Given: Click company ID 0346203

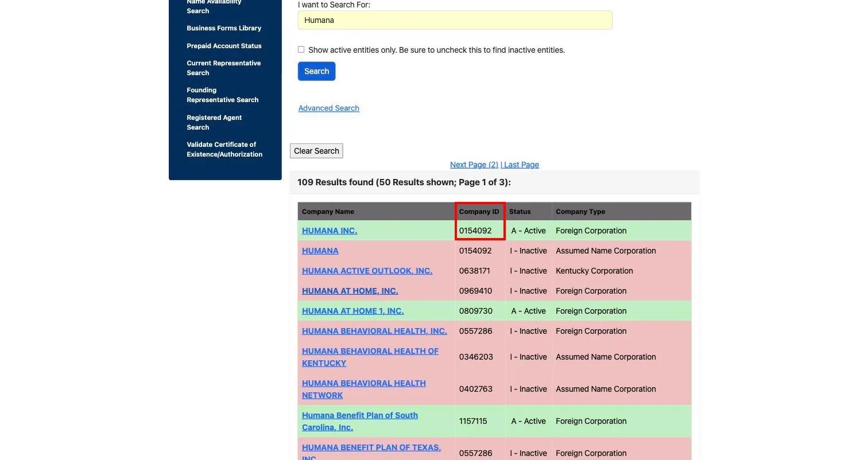Looking at the screenshot, I should coord(476,357).
